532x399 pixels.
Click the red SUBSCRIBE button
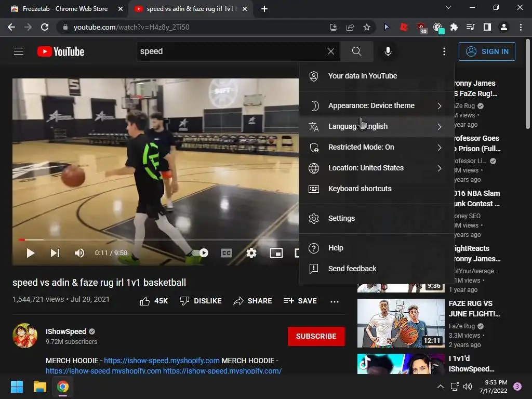pyautogui.click(x=316, y=336)
